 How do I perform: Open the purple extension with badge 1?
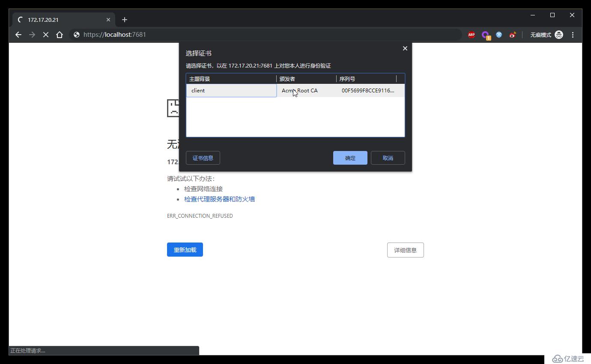click(486, 36)
